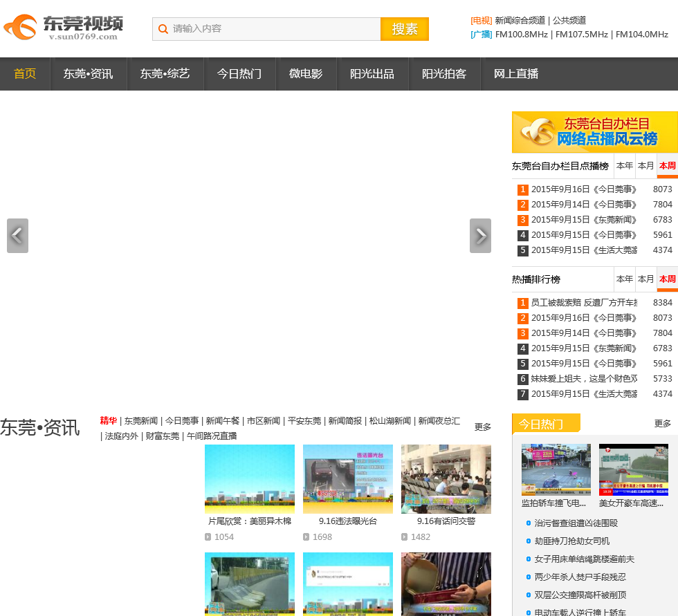This screenshot has width=678, height=616.
Task: Select the 今日莞事 category filter
Action: (x=182, y=421)
